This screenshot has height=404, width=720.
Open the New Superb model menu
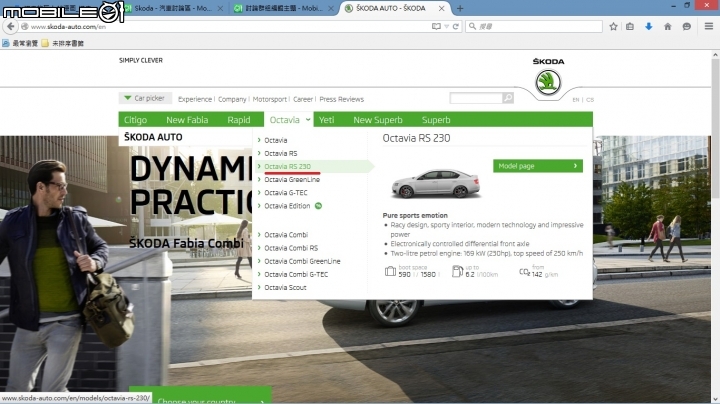[x=377, y=120]
